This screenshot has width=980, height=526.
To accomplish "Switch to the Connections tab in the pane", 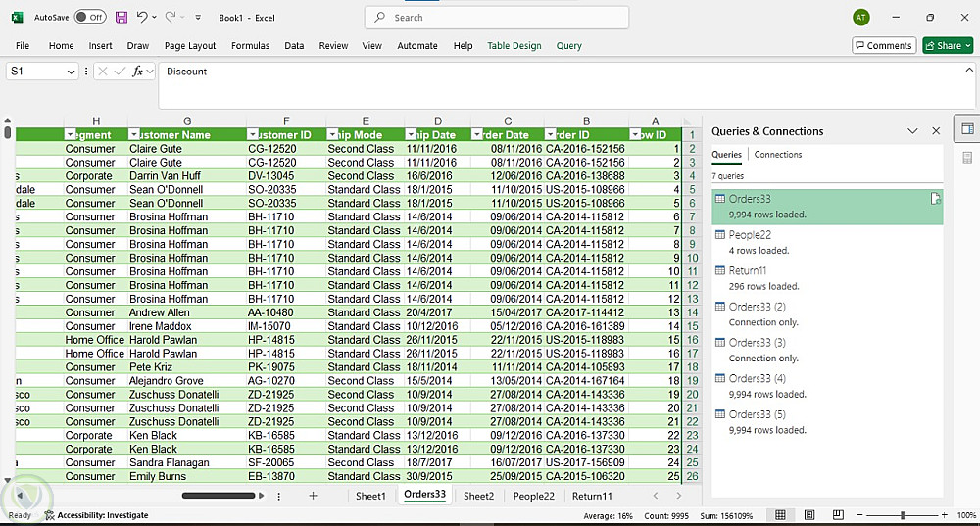I will click(777, 155).
